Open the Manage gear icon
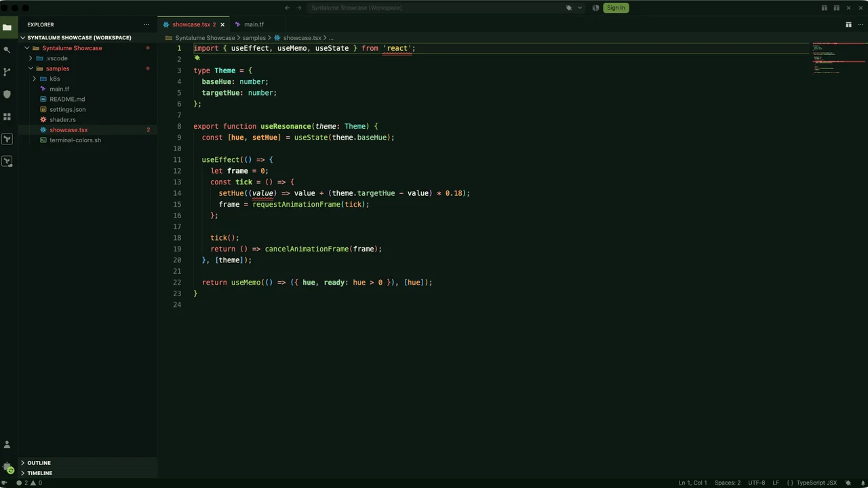Viewport: 868px width, 488px height. tap(7, 467)
